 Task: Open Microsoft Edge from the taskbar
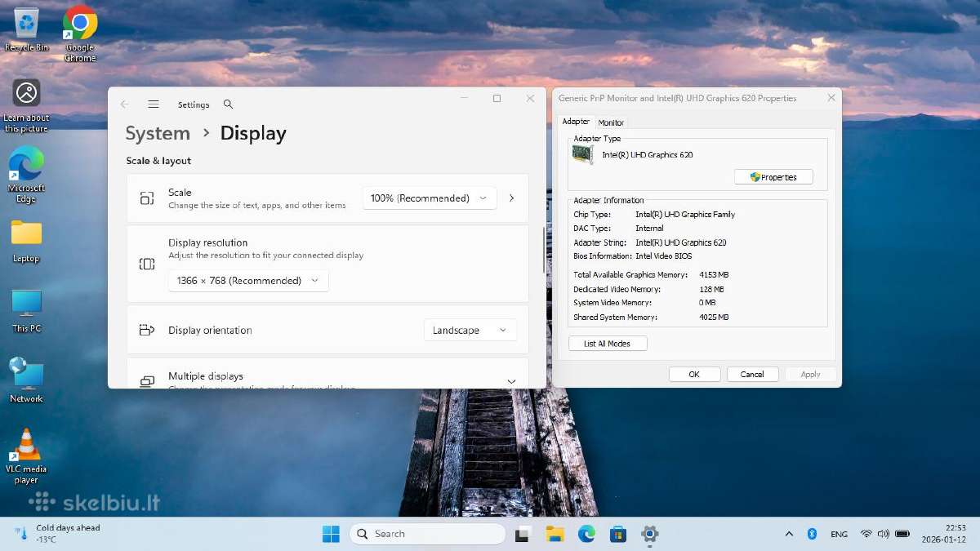tap(587, 534)
